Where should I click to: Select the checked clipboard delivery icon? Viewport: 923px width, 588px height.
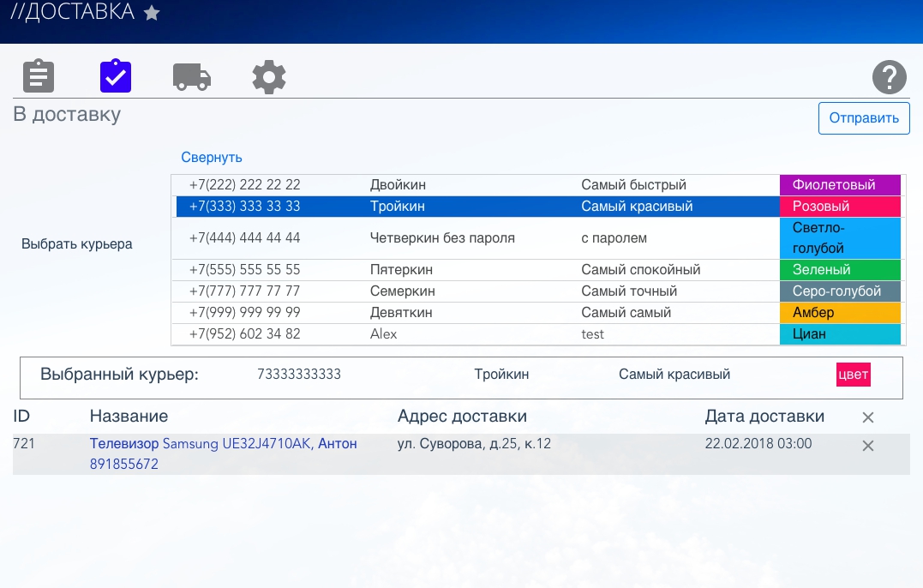click(x=115, y=76)
